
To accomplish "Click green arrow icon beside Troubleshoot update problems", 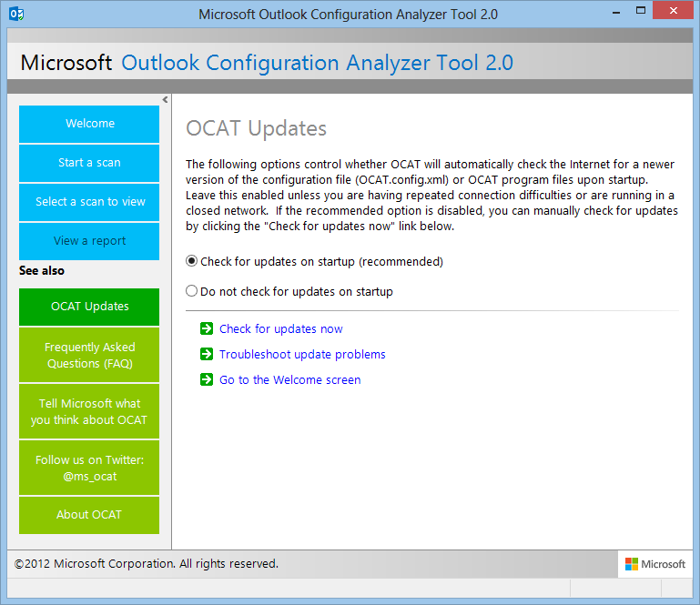I will coord(207,354).
